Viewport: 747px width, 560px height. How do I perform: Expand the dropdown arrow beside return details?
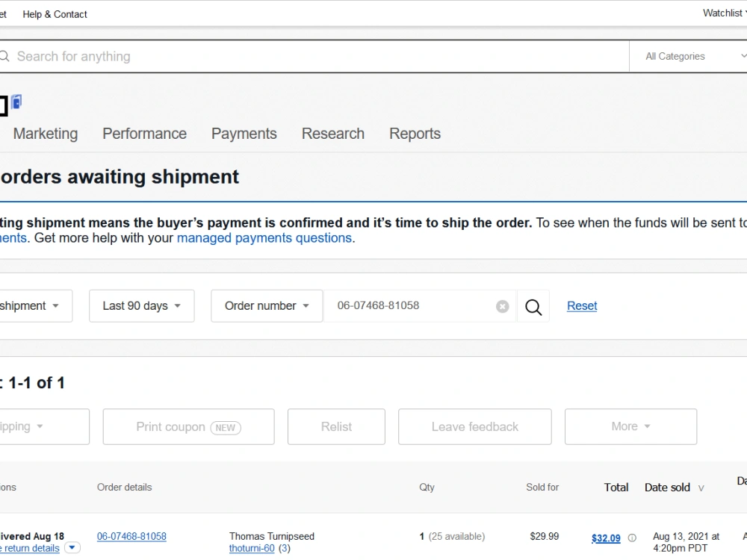pos(72,547)
